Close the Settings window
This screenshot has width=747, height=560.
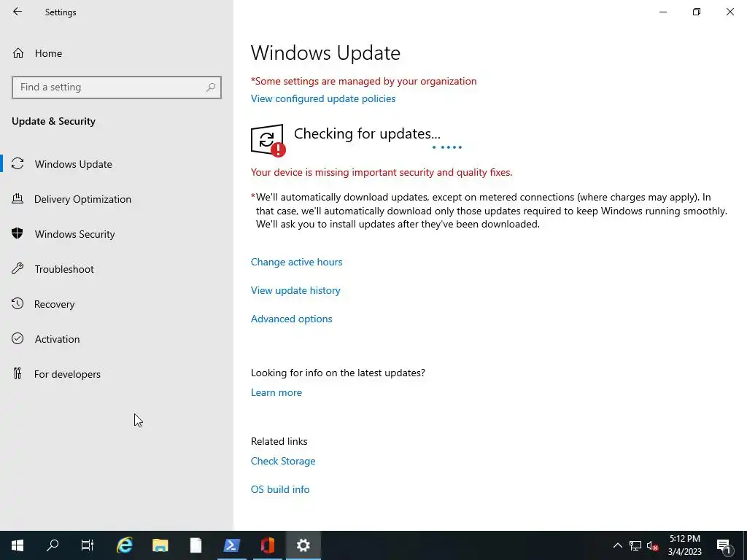pos(729,12)
